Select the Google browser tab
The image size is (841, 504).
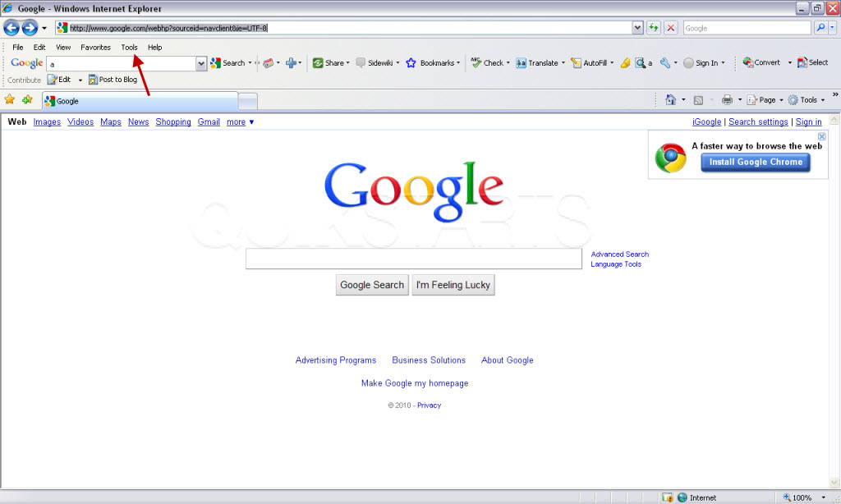pos(140,101)
